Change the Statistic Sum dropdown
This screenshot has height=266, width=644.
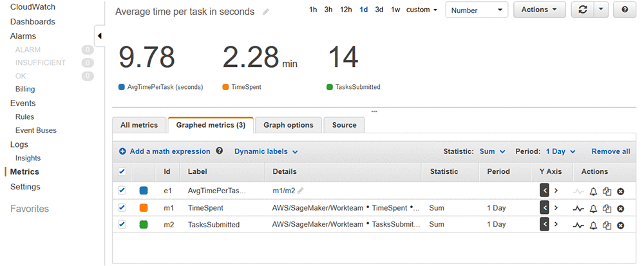[492, 151]
